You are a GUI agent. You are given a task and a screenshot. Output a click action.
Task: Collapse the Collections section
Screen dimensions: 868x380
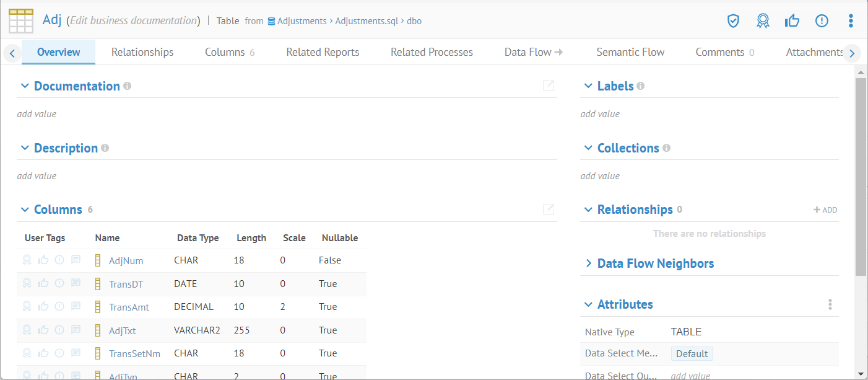(588, 148)
